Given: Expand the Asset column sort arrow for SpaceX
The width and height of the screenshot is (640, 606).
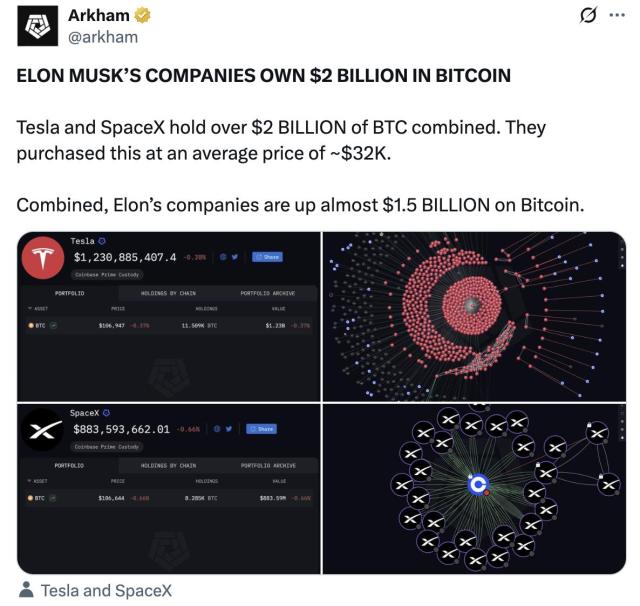Looking at the screenshot, I should point(29,481).
